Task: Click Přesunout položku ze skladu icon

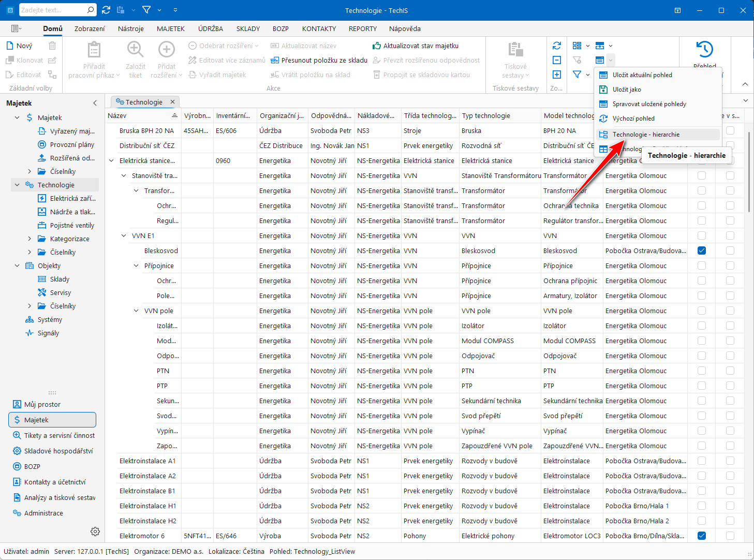Action: point(275,60)
